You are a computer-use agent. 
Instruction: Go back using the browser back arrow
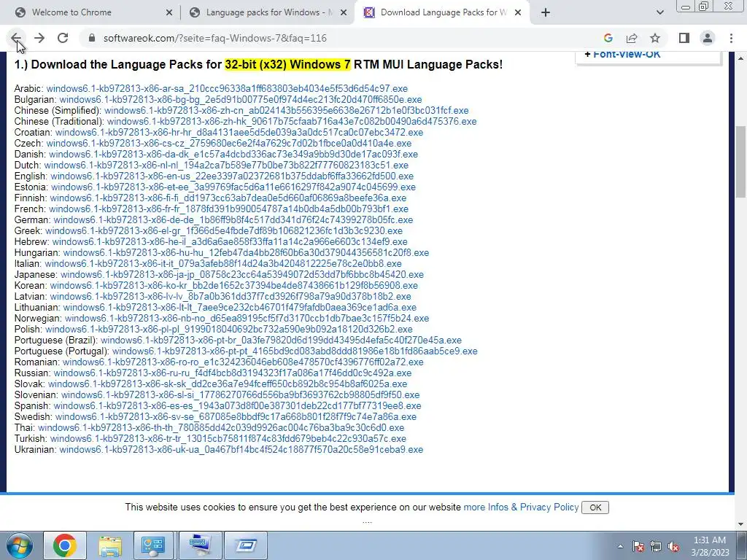[16, 38]
